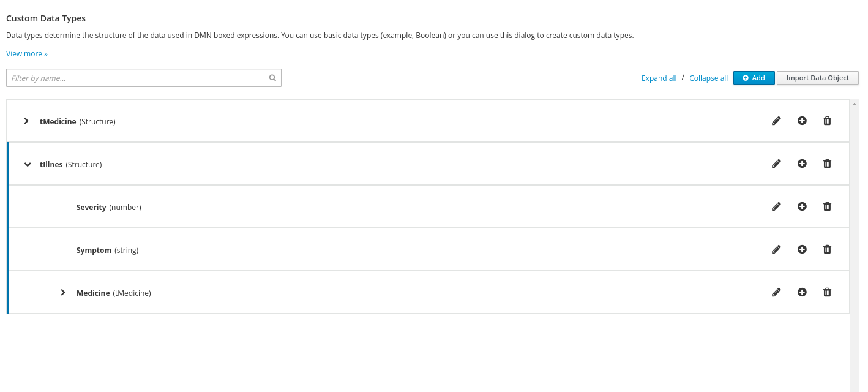The image size is (868, 392).
Task: Edit the Symptom field
Action: click(x=776, y=250)
